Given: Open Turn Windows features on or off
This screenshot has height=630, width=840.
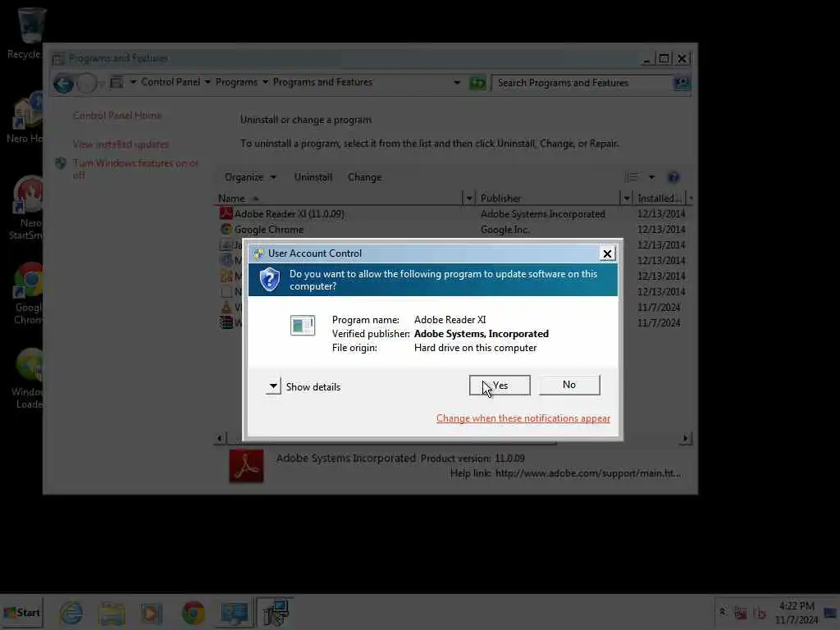Looking at the screenshot, I should pyautogui.click(x=135, y=169).
